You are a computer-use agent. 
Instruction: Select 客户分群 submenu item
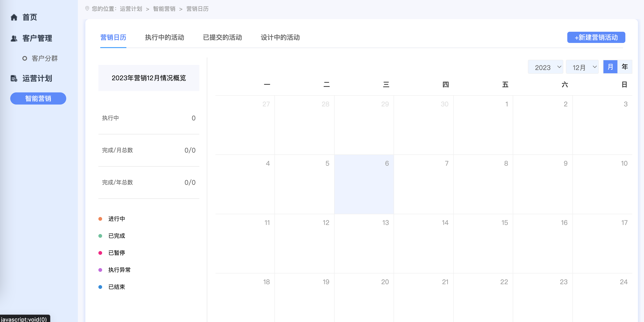(x=45, y=58)
